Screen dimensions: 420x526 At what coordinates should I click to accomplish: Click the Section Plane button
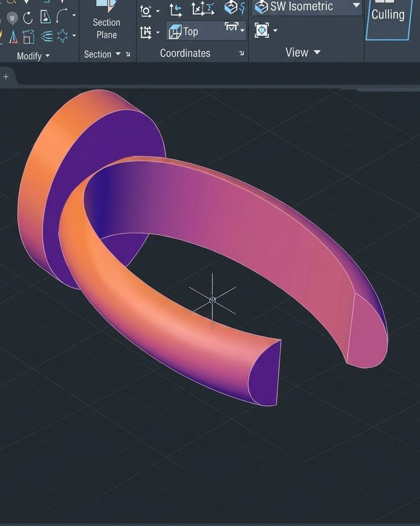(107, 20)
